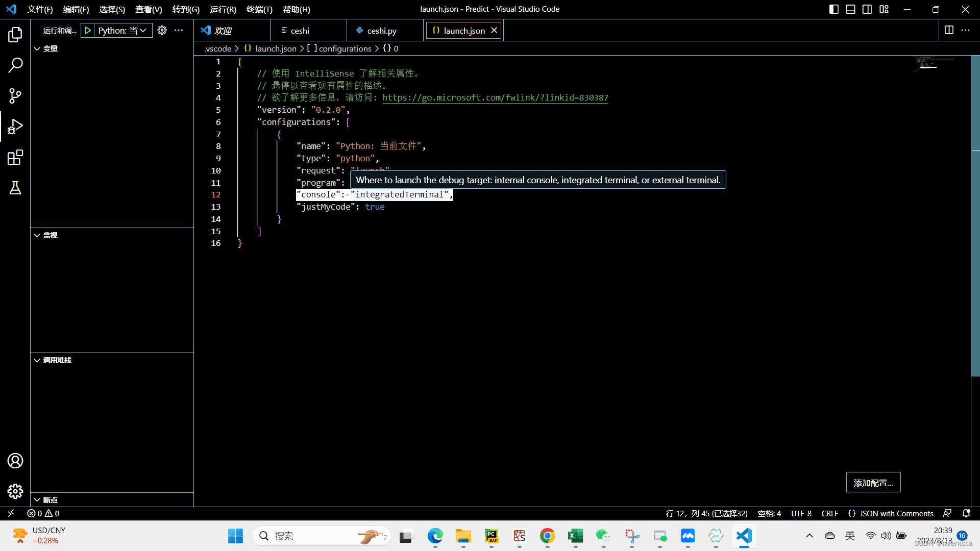Screen dimensions: 980x551
Task: Open the Extensions view
Action: click(15, 157)
